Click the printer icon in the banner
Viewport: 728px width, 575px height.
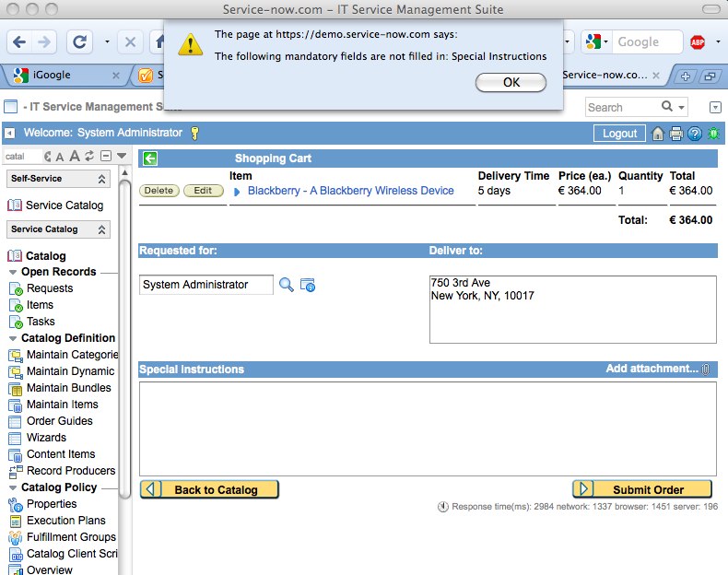pos(676,134)
